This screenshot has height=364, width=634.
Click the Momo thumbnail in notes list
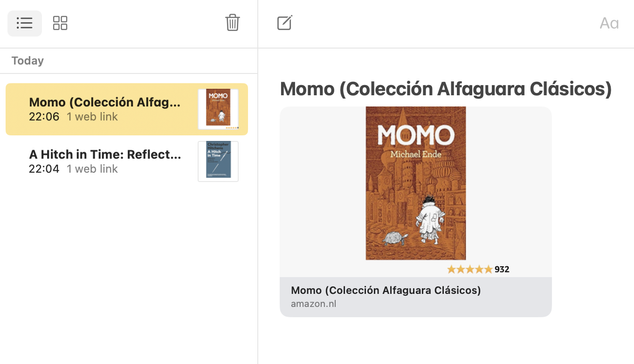(x=218, y=109)
